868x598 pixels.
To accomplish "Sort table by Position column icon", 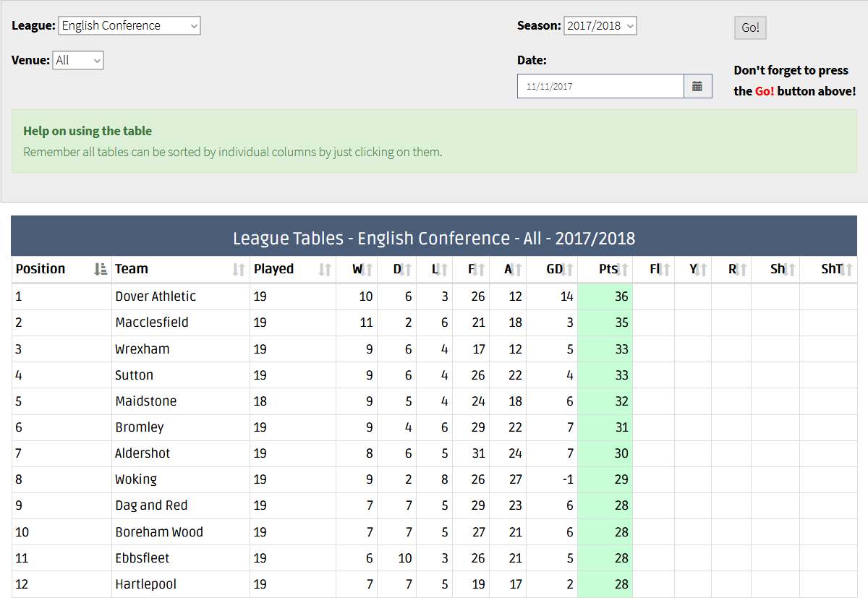I will point(101,270).
